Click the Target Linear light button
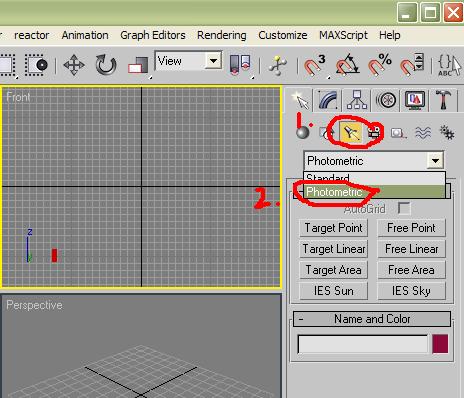This screenshot has height=398, width=464. [333, 249]
